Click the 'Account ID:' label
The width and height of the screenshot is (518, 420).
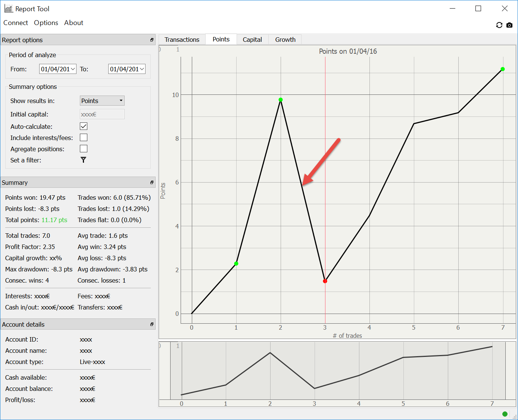[22, 339]
